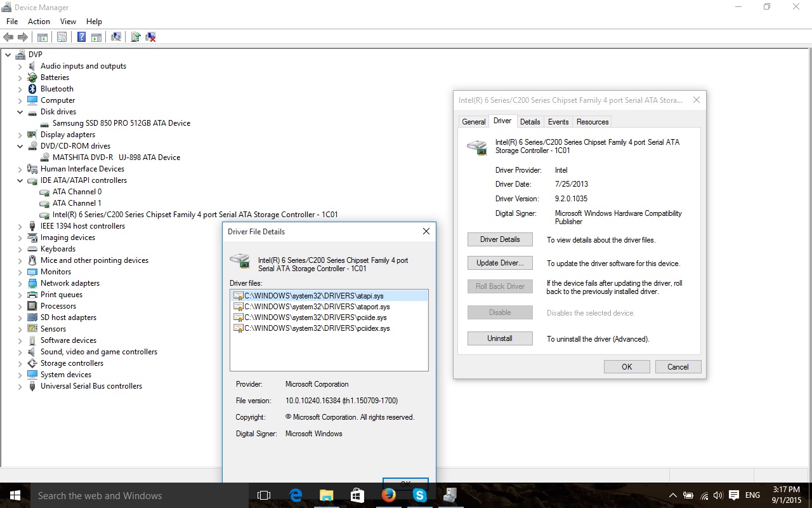
Task: Select the Human Interface Devices icon
Action: 32,169
